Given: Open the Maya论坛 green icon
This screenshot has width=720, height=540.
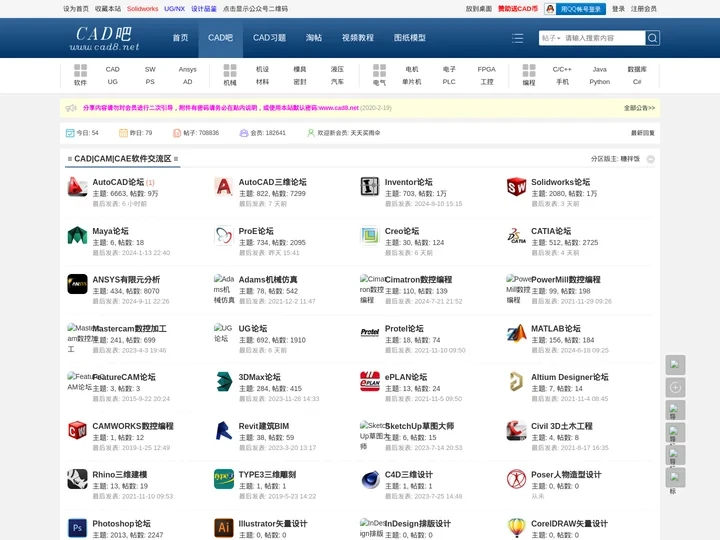Looking at the screenshot, I should click(77, 236).
